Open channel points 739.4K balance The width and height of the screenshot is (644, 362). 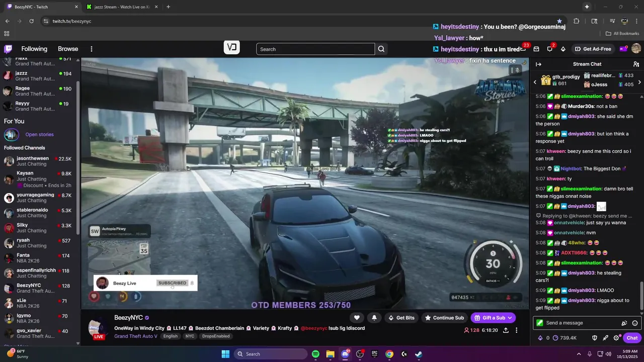tap(565, 338)
